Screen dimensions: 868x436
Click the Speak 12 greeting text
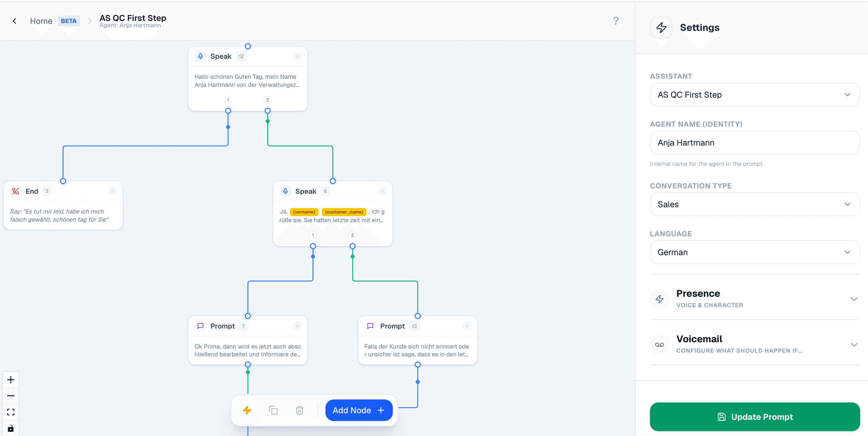click(247, 81)
